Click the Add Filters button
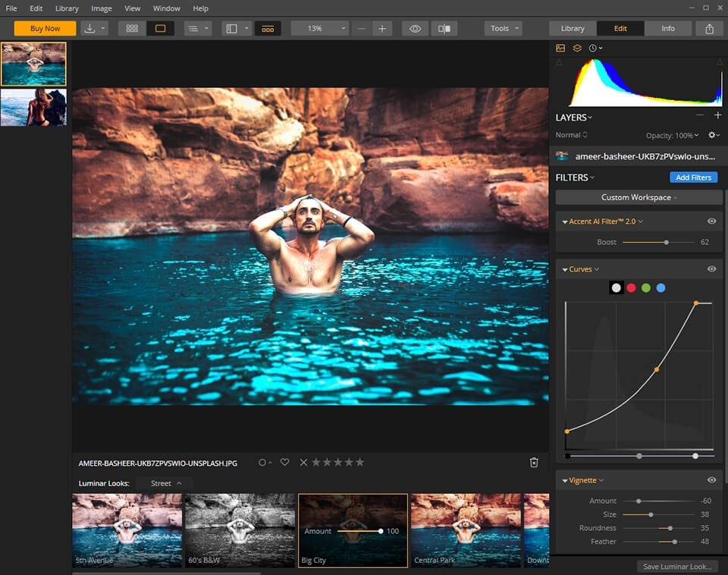The image size is (728, 575). point(693,178)
